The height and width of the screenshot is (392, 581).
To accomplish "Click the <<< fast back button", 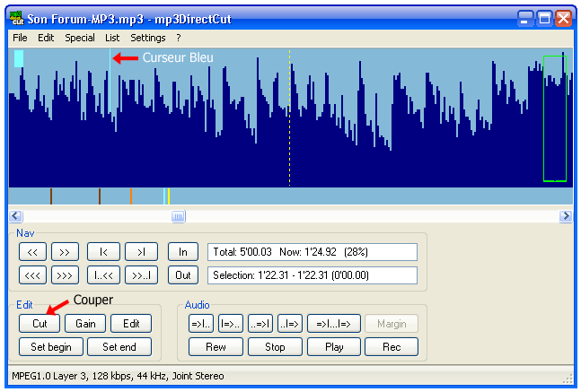I will pyautogui.click(x=32, y=275).
